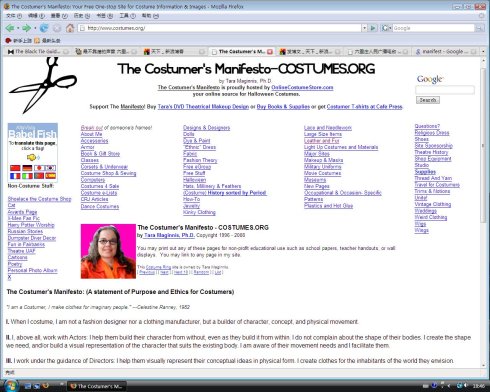Reload the page with the refresh icon
Image resolution: width=490 pixels, height=392 pixels.
tap(44, 28)
